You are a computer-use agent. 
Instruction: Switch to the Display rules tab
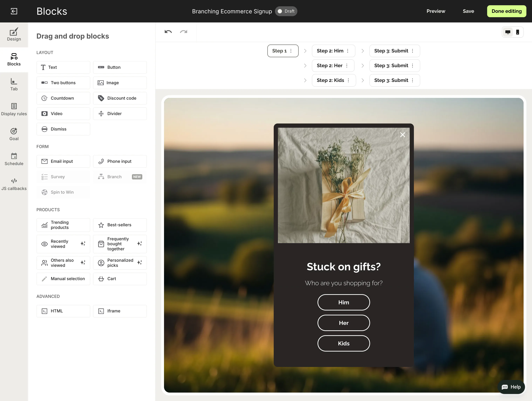tap(14, 109)
